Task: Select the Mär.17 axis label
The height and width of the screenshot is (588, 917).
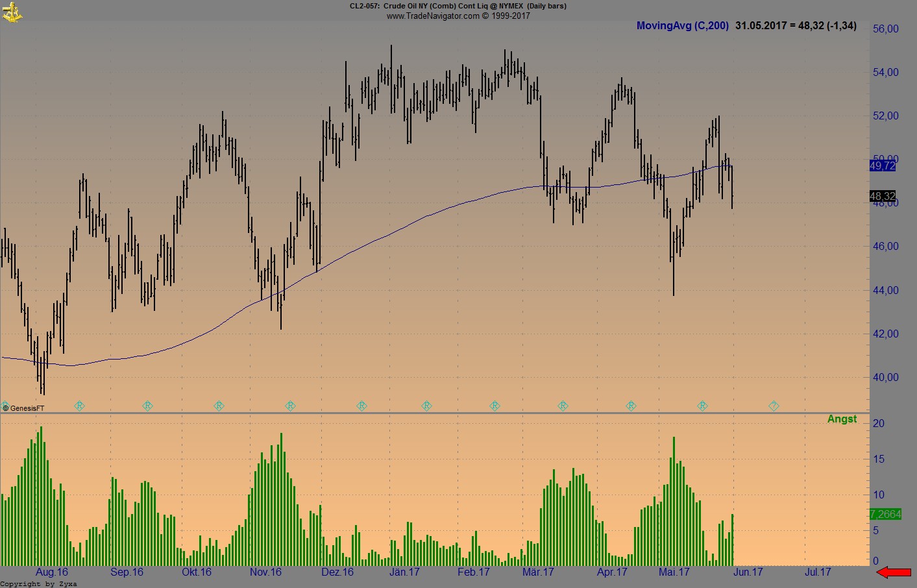Action: [x=537, y=572]
